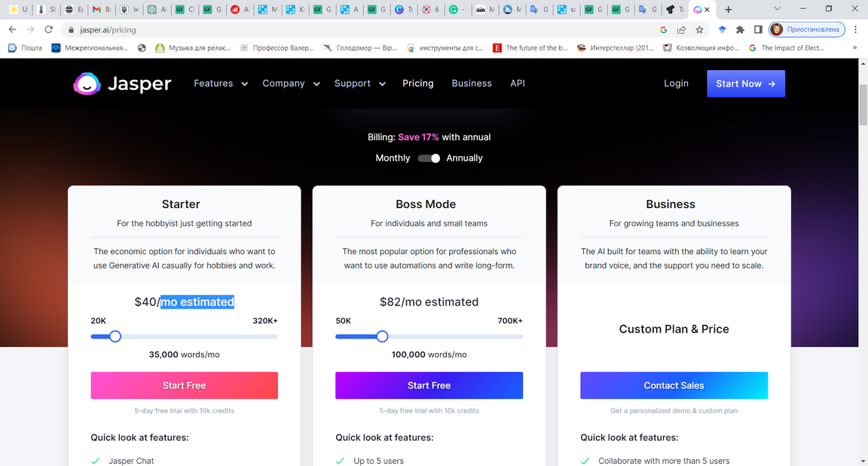
Task: Click Start Free on the Starter plan
Action: [x=185, y=385]
